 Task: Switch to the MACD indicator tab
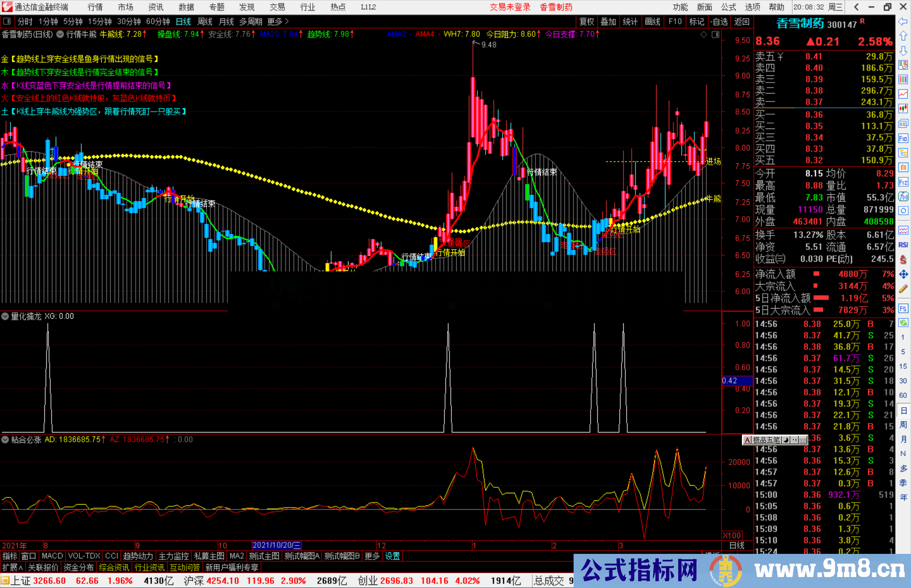click(x=52, y=556)
